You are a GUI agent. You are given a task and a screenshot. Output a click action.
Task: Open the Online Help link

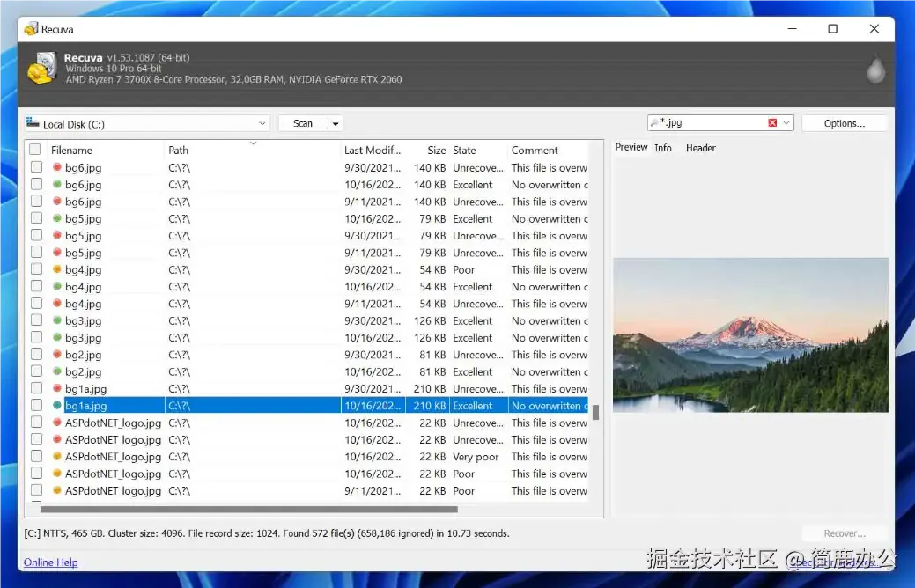(51, 562)
